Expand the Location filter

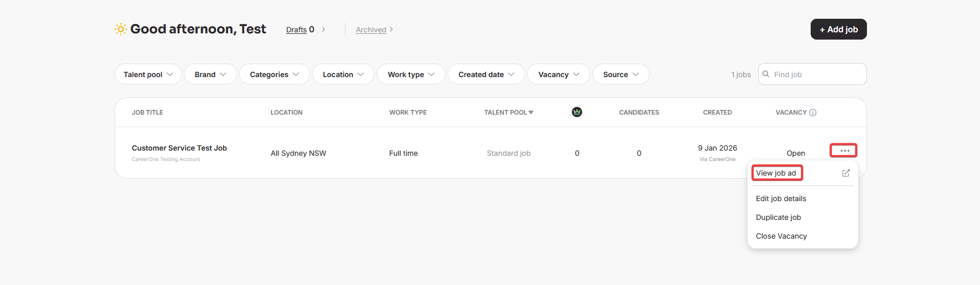(x=343, y=74)
